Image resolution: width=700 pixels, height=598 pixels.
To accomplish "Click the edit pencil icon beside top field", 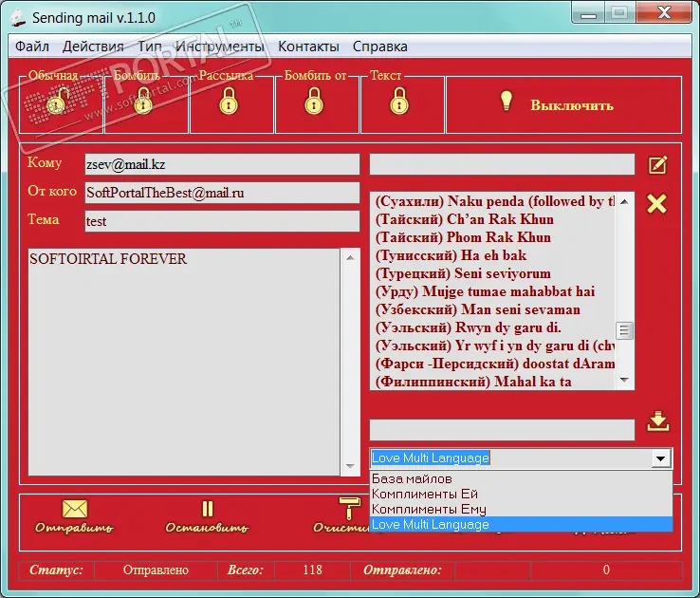I will pos(657,165).
